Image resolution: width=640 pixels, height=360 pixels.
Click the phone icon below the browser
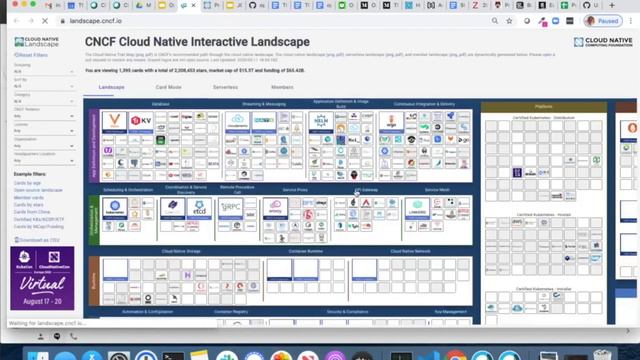tap(73, 336)
